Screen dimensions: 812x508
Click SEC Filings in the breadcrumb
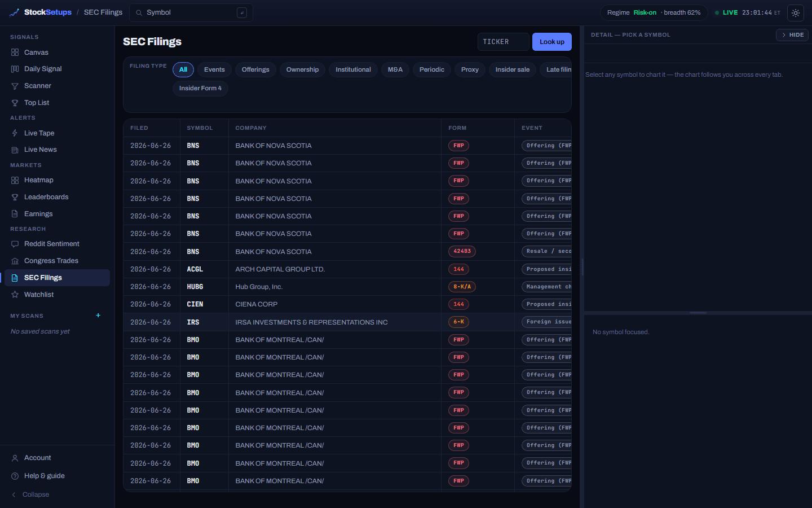103,12
